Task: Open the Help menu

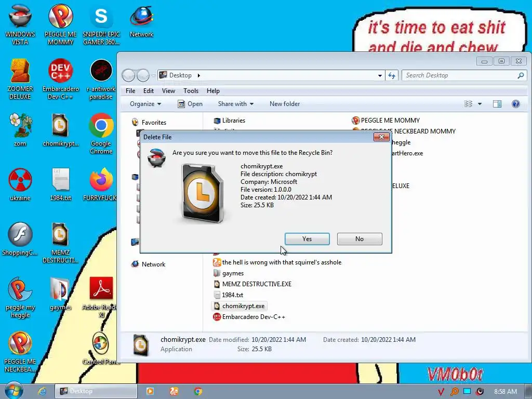Action: (x=213, y=90)
